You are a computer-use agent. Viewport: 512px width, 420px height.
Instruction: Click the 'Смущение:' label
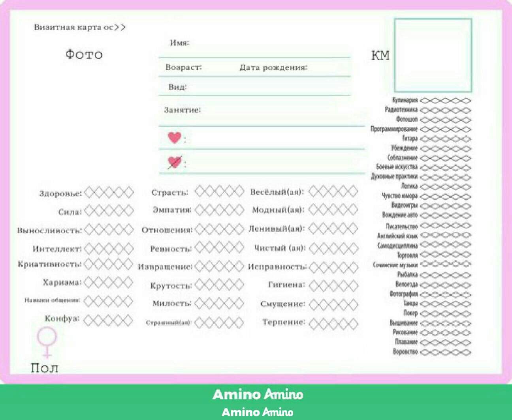(x=283, y=304)
